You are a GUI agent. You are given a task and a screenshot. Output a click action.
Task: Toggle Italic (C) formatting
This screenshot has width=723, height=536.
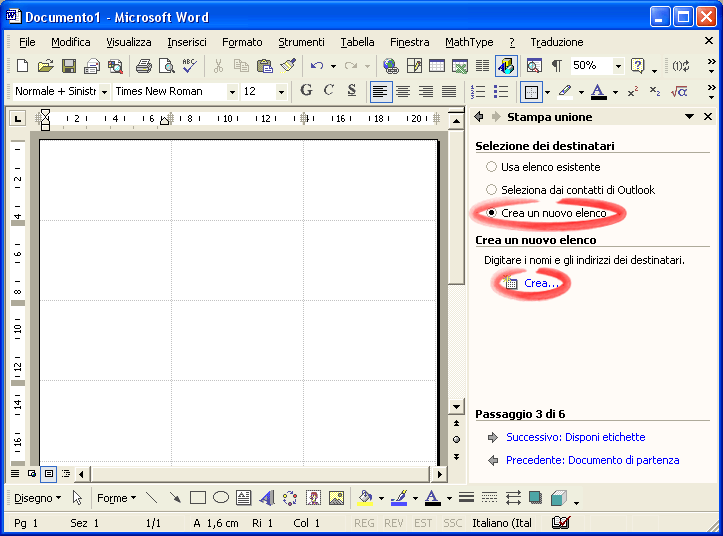(x=329, y=91)
